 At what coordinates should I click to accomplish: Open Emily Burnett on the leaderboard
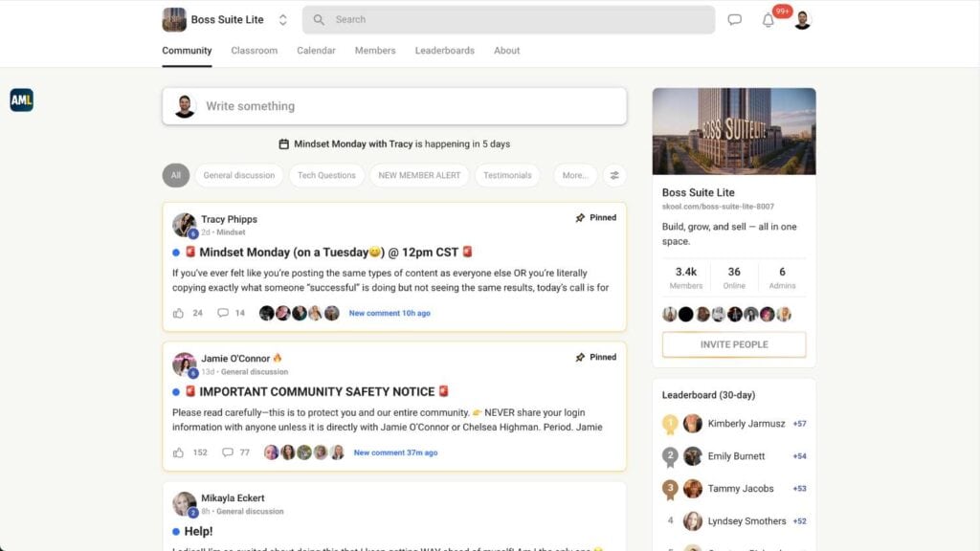736,456
